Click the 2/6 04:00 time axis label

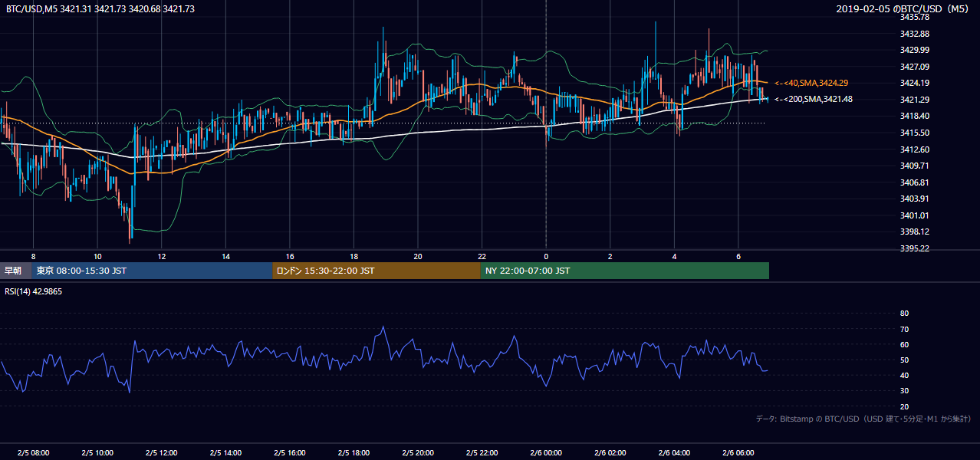[x=674, y=452]
